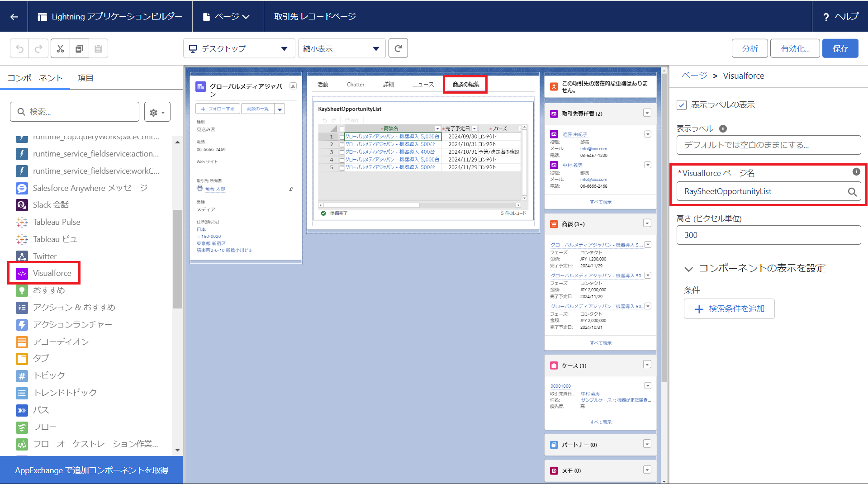Open パートナー (0) related list dropdown
The image size is (868, 484).
pos(647,444)
